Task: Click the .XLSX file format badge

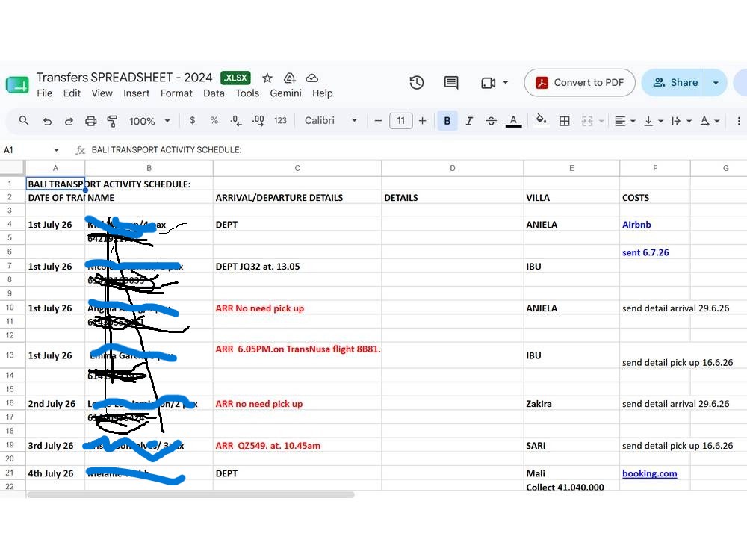Action: [235, 78]
